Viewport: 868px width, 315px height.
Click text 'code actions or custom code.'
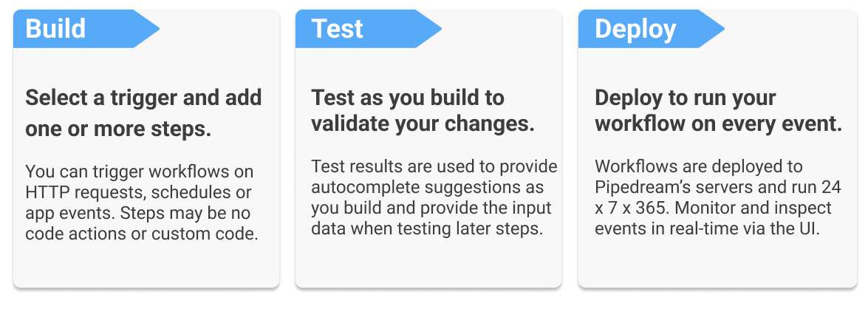tap(141, 234)
